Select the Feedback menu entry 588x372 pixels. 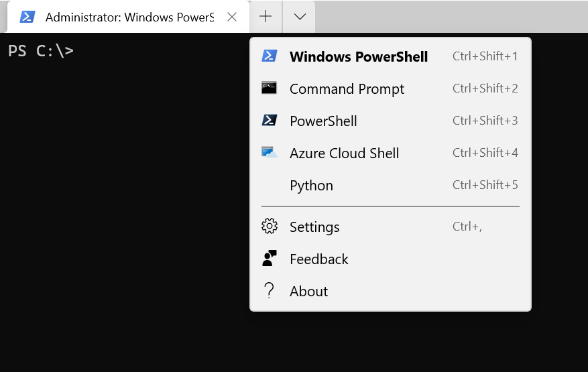click(318, 259)
